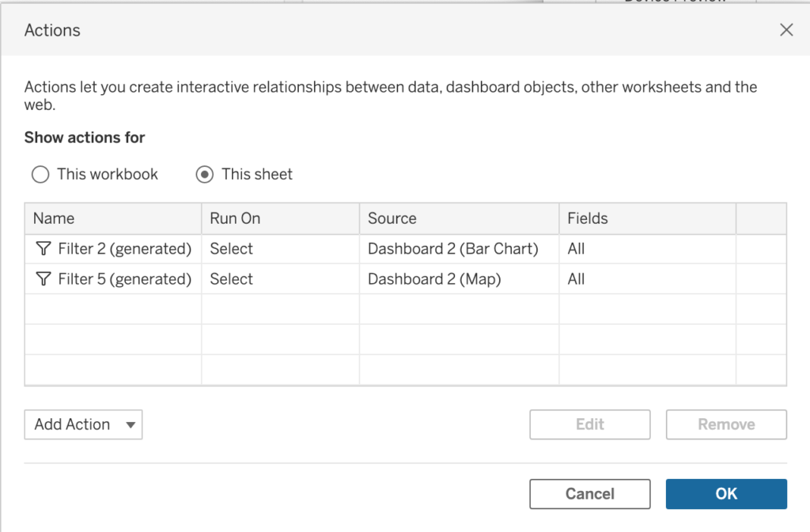
Task: Click the Add Action dropdown arrow
Action: [x=131, y=425]
